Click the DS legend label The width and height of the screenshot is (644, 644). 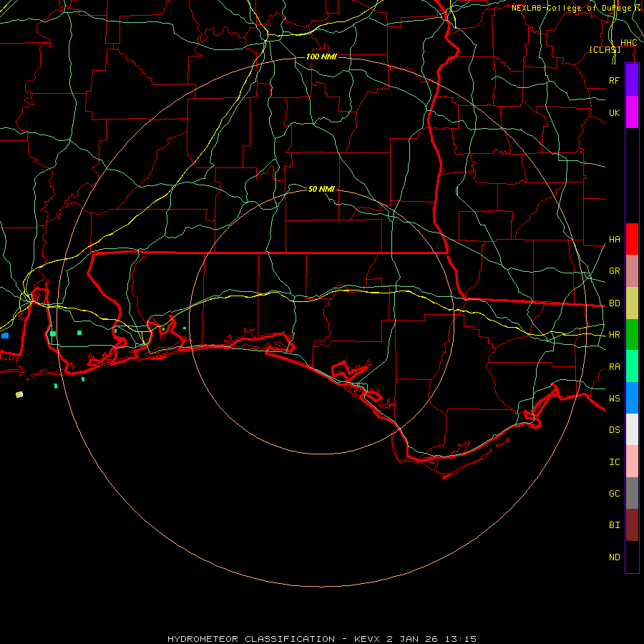[614, 430]
